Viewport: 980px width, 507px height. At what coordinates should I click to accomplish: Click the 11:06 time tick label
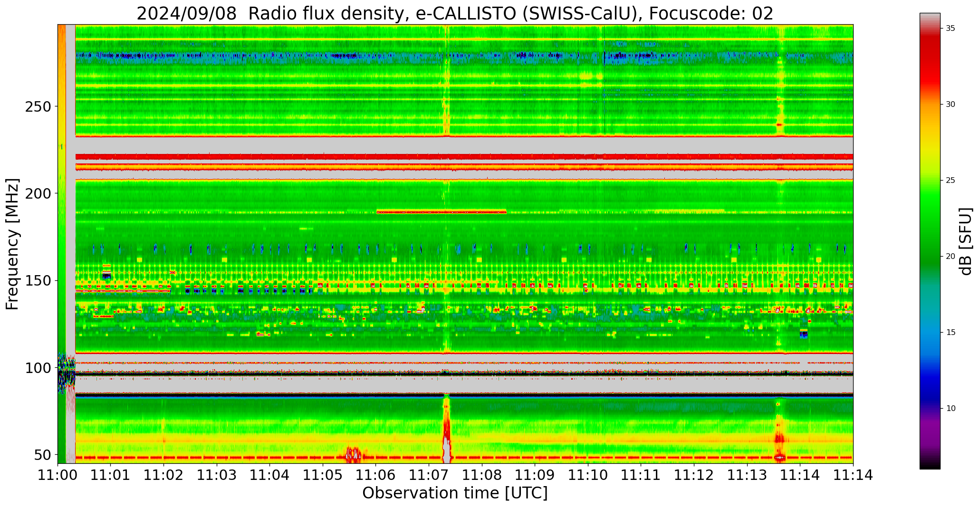[x=376, y=475]
